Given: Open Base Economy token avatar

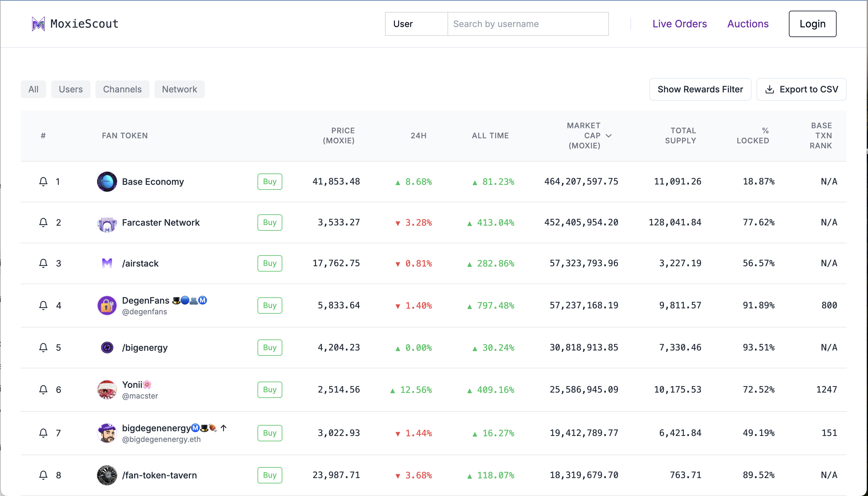Looking at the screenshot, I should (107, 182).
